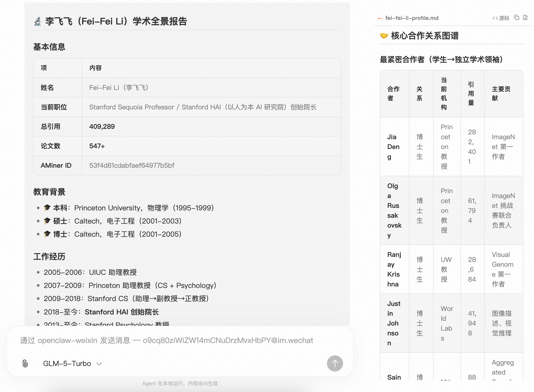Click Olga Russakovsky in the collaborator table
This screenshot has height=392, width=534.
click(x=394, y=210)
